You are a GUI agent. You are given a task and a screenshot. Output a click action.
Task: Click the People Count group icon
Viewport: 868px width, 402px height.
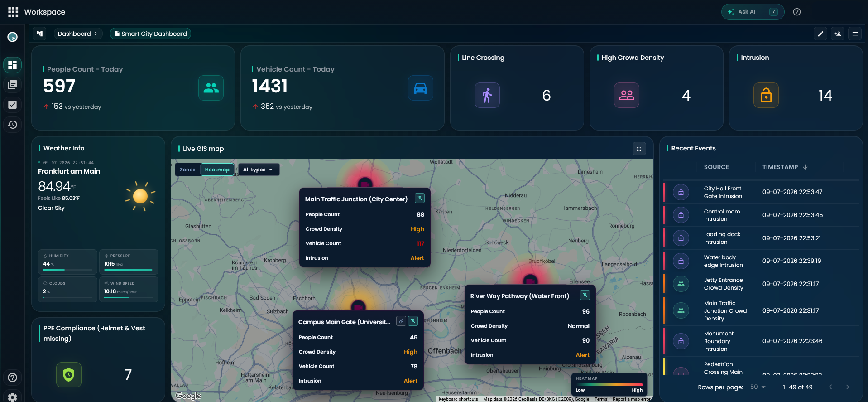[211, 88]
